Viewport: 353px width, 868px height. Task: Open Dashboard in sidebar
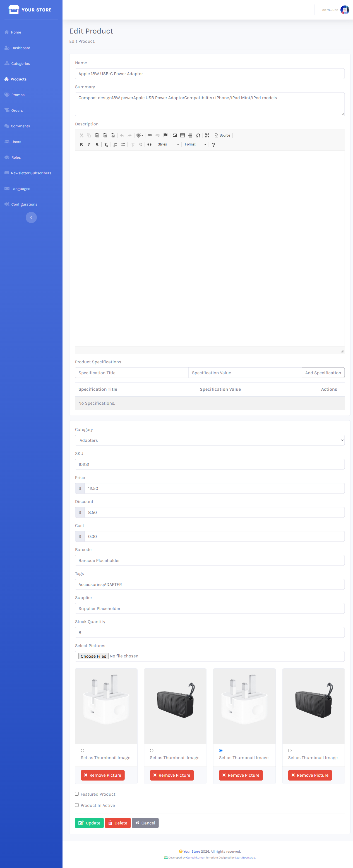click(17, 48)
